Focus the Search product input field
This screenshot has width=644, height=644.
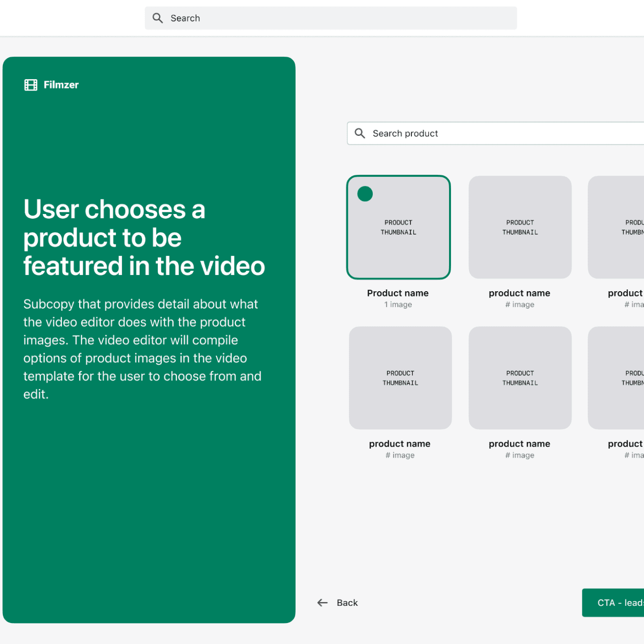[x=501, y=133]
